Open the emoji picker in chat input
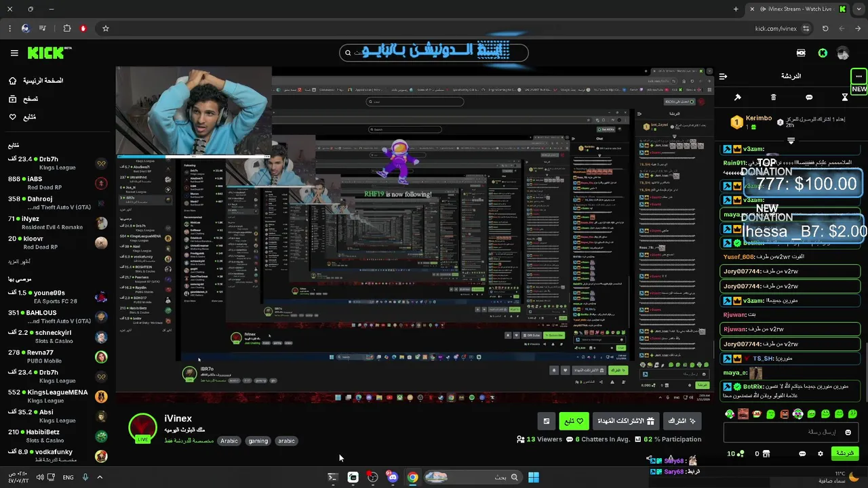The image size is (868, 488). click(848, 432)
